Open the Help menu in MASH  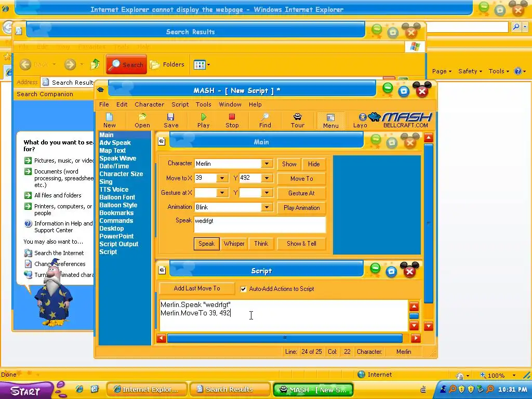(x=255, y=104)
